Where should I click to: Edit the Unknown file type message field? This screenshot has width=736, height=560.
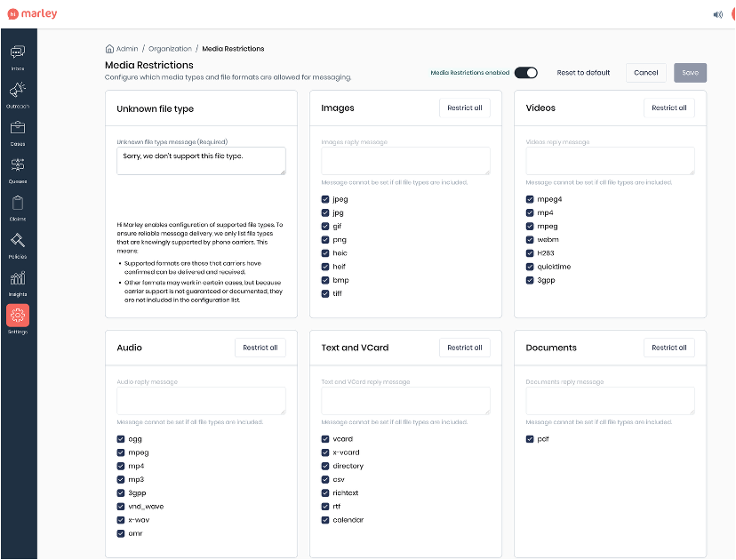coord(201,160)
